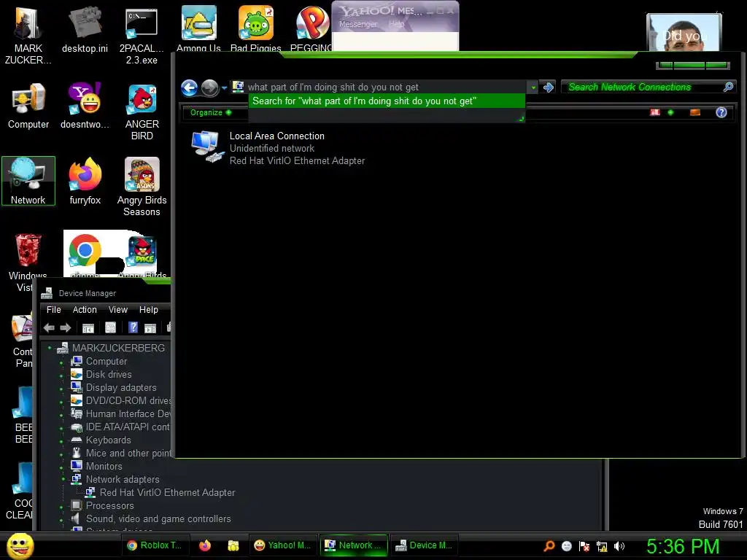Select the Computer desktop icon

click(x=28, y=105)
